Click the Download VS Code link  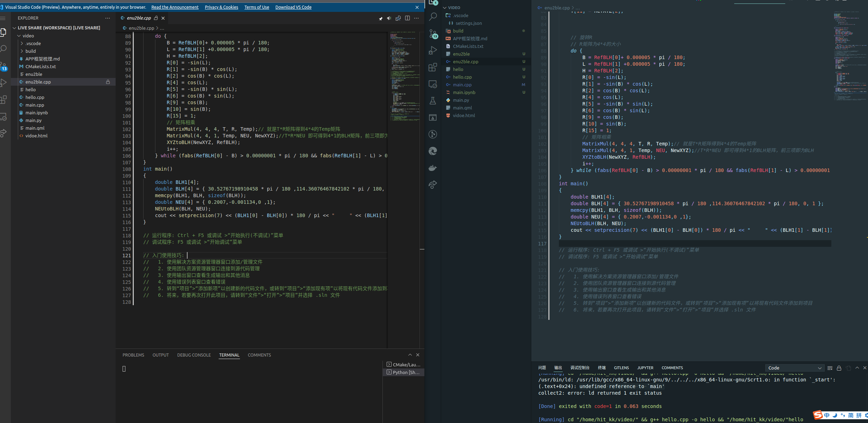coord(293,7)
